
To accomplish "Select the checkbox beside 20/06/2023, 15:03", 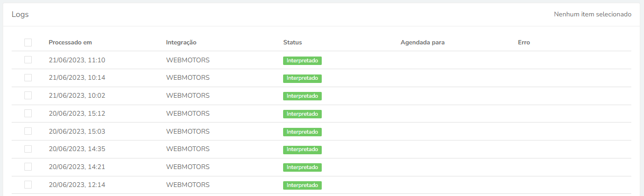I will coord(28,131).
